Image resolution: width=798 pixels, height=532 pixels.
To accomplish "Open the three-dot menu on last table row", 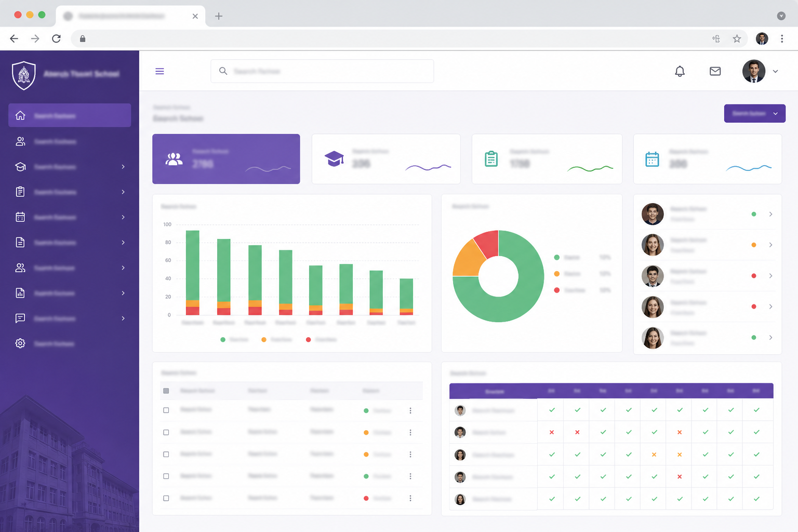I will 410,498.
